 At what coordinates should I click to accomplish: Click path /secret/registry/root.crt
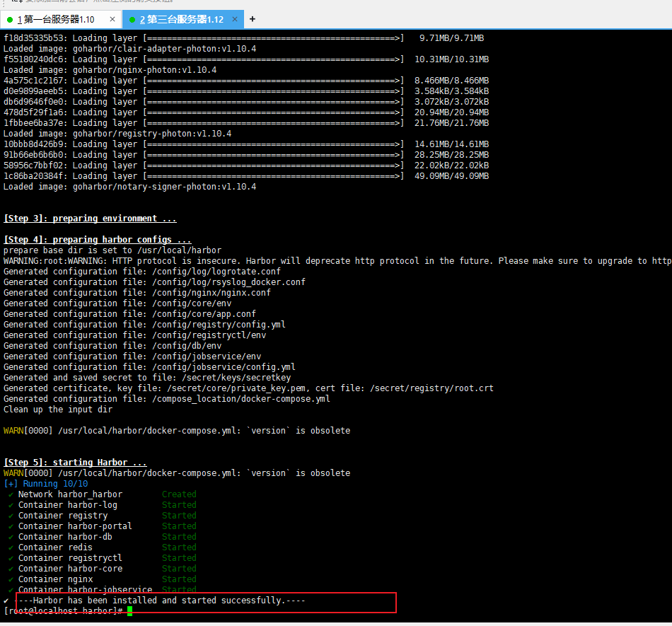point(431,388)
